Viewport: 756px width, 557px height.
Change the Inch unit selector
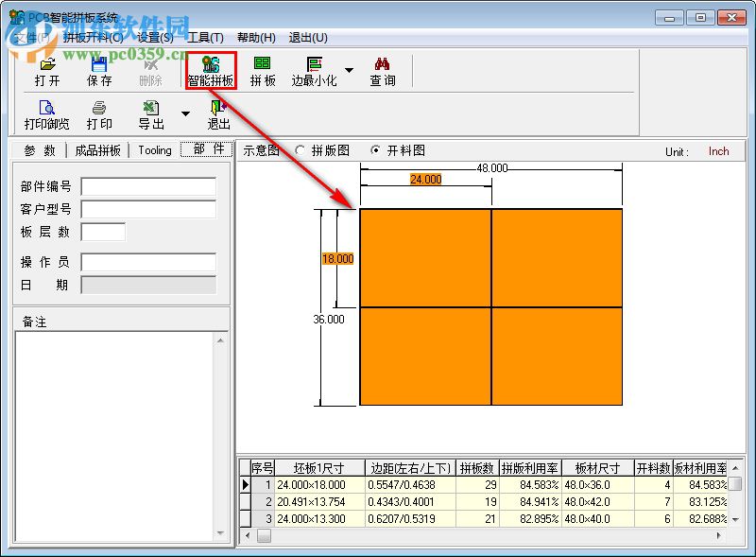coord(719,151)
